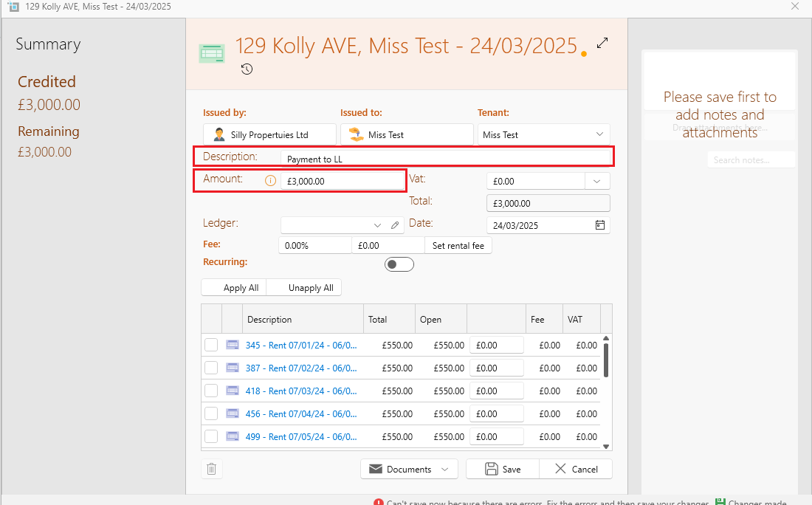
Task: Click the Vat amount field £0.00
Action: pyautogui.click(x=536, y=182)
